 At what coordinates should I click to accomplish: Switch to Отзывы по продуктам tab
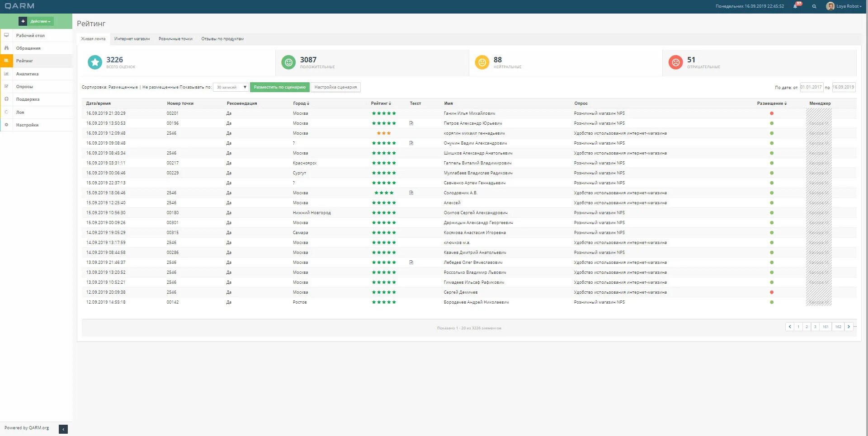point(222,39)
